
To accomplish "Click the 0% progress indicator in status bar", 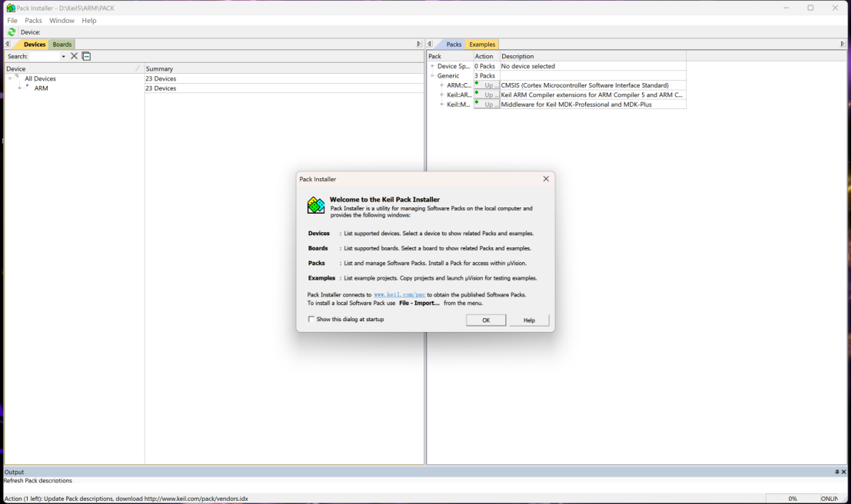I will tap(792, 499).
